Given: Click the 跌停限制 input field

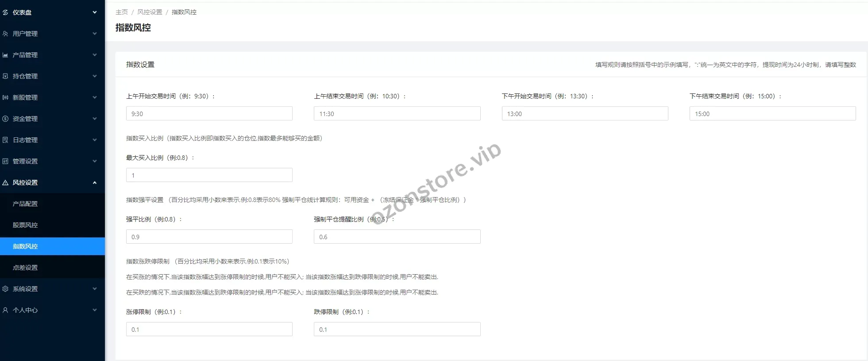Looking at the screenshot, I should 397,329.
